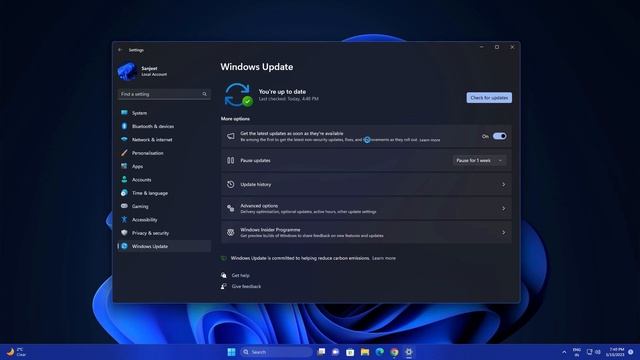Click the Pause updates row label
The image size is (640, 360).
pyautogui.click(x=255, y=160)
